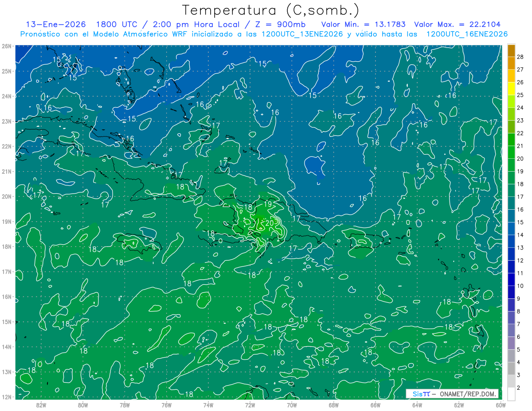Click the 25N latitude axis label
The width and height of the screenshot is (532, 411).
click(7, 71)
